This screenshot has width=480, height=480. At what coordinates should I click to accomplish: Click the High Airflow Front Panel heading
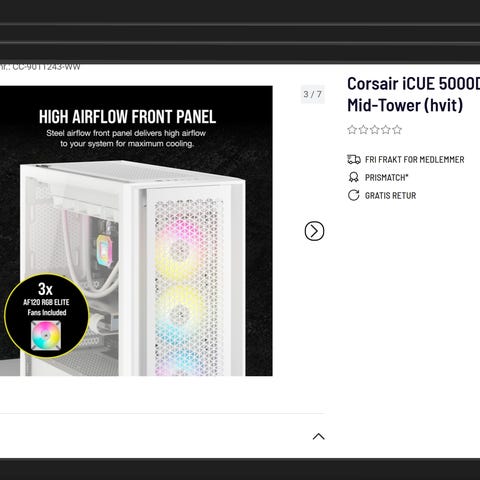click(127, 117)
